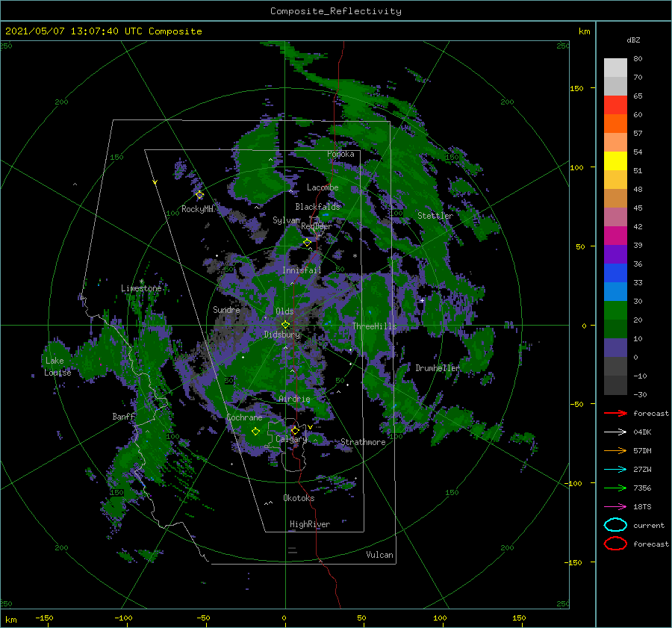
Task: Click the slate purple 0-10 dBZ swatch
Action: [615, 348]
